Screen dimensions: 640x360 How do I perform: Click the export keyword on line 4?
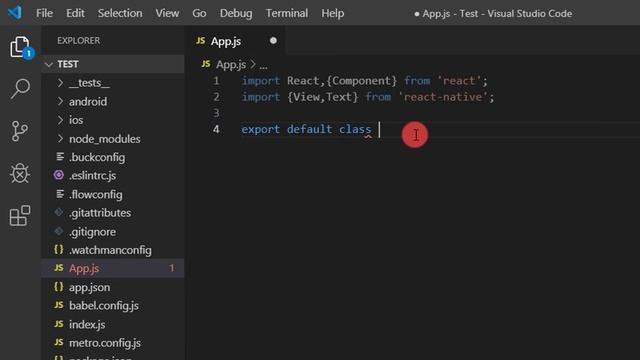[260, 129]
